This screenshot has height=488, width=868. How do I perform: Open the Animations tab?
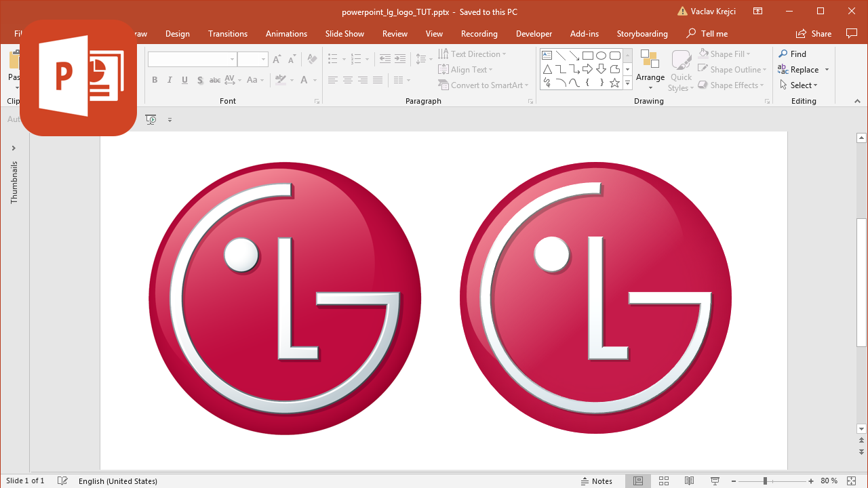pyautogui.click(x=286, y=34)
